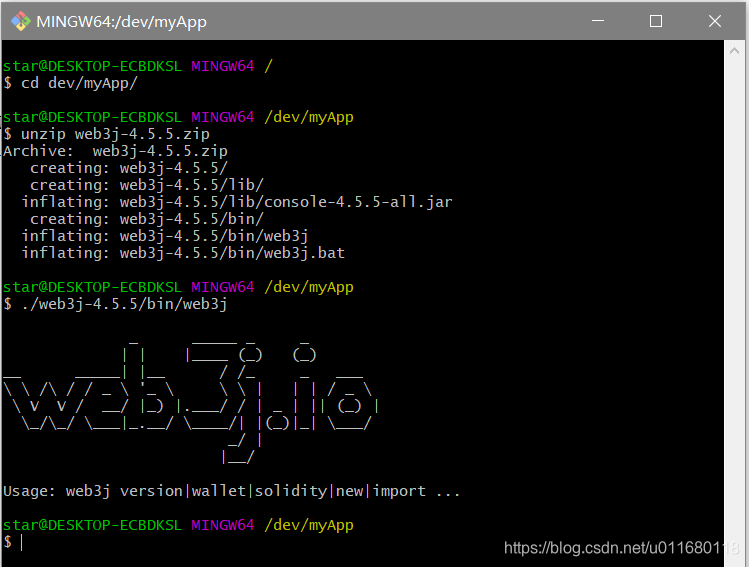Click the window title MINGW64:/dev/myApp

pyautogui.click(x=121, y=22)
